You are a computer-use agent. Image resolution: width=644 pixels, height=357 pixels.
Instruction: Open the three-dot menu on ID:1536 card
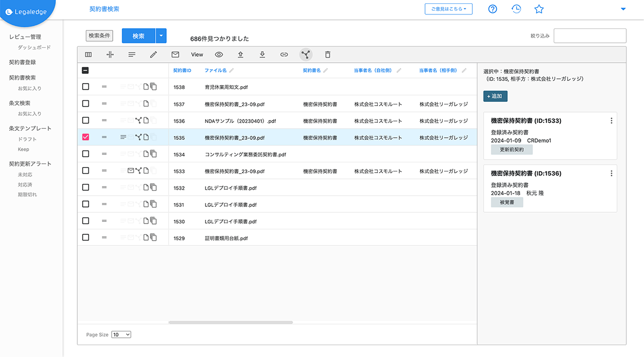[x=611, y=173]
